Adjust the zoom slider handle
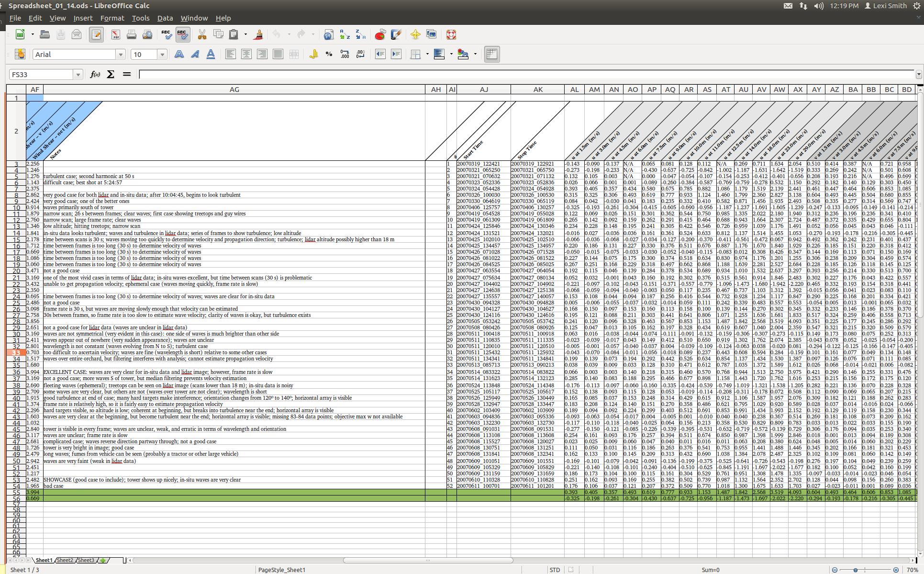Screen dimensions: 924x574 click(x=855, y=570)
